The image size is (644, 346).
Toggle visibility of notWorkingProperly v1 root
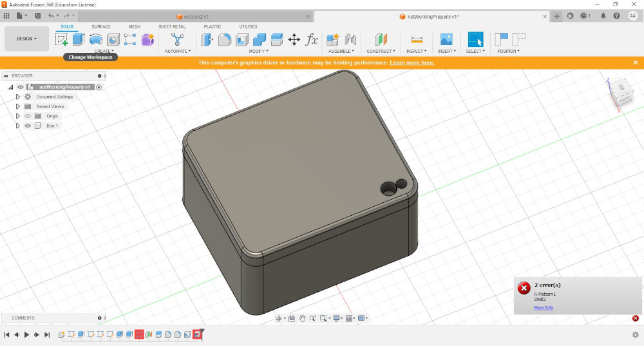20,87
